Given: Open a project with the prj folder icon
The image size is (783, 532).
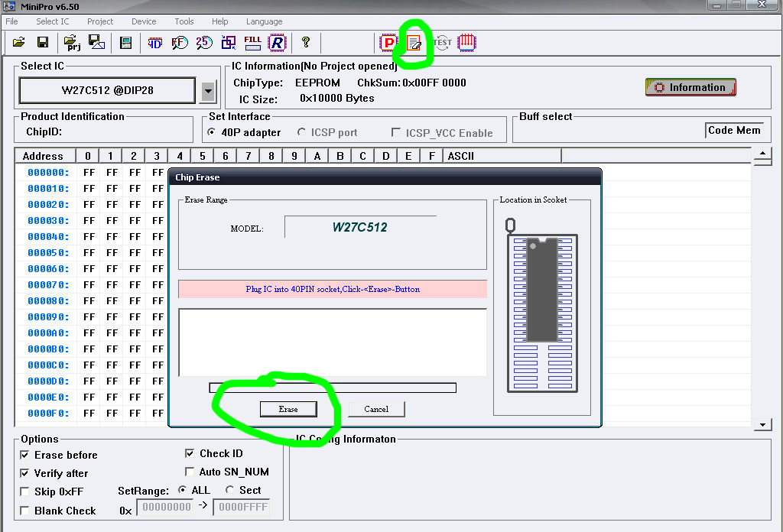Looking at the screenshot, I should pos(72,43).
